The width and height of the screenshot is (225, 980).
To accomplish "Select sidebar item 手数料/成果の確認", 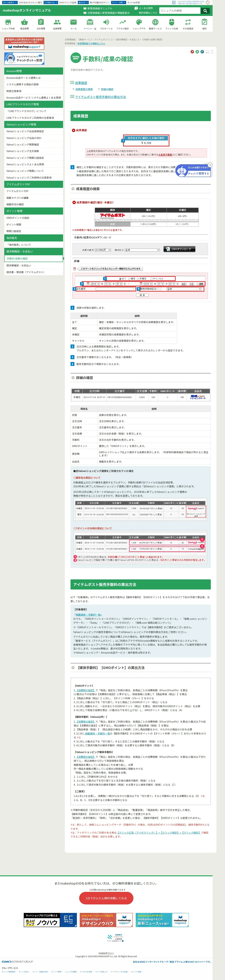I will coord(33,259).
